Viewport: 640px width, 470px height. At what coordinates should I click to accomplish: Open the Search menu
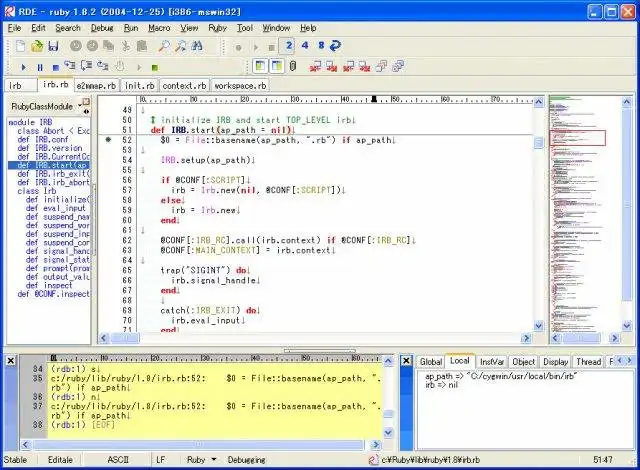pos(68,28)
